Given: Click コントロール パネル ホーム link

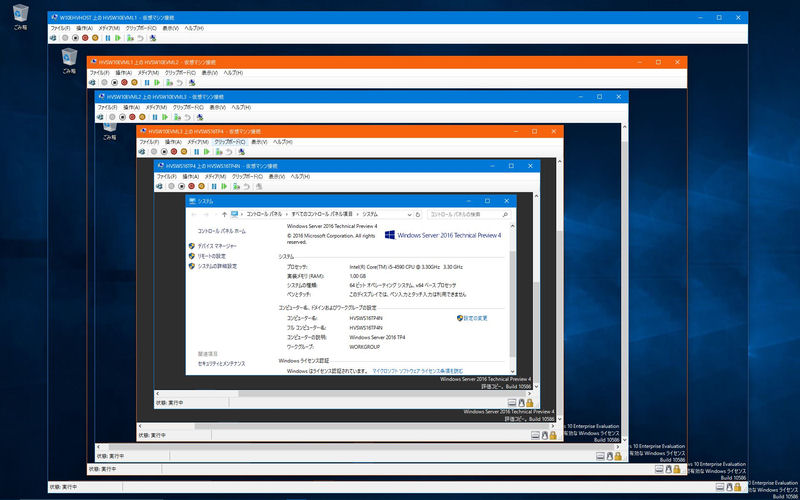Looking at the screenshot, I should (221, 231).
